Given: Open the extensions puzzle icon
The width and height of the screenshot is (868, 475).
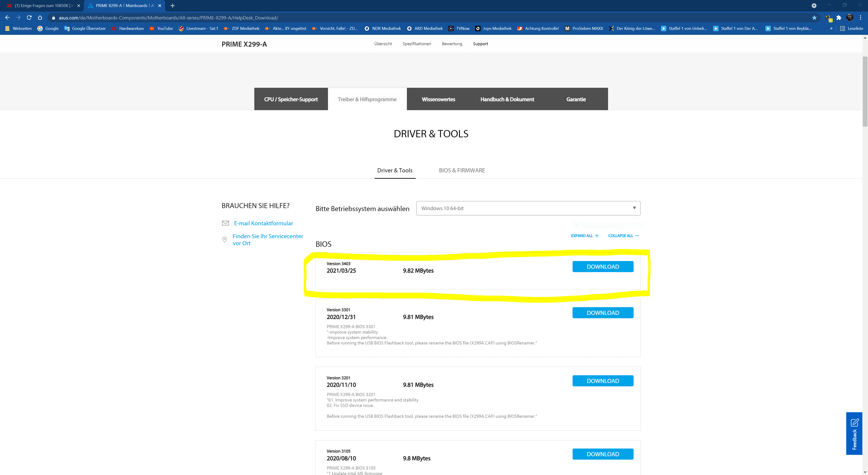Looking at the screenshot, I should [839, 18].
